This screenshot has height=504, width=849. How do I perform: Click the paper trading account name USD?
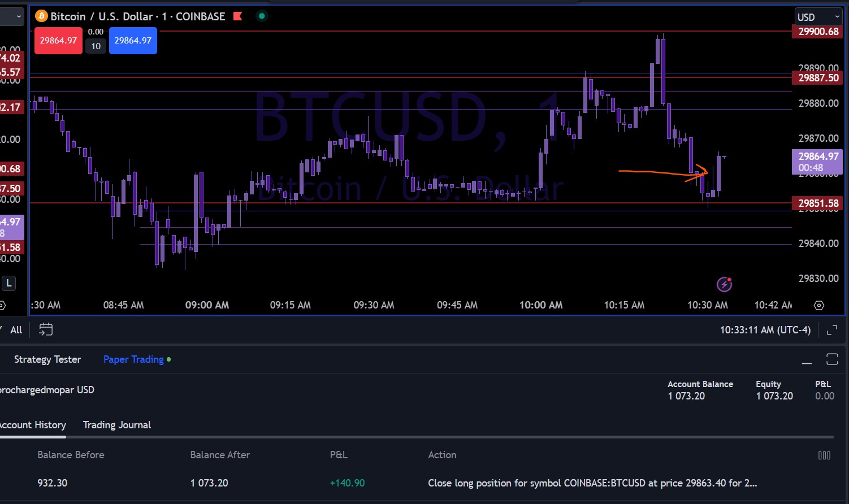pos(47,390)
